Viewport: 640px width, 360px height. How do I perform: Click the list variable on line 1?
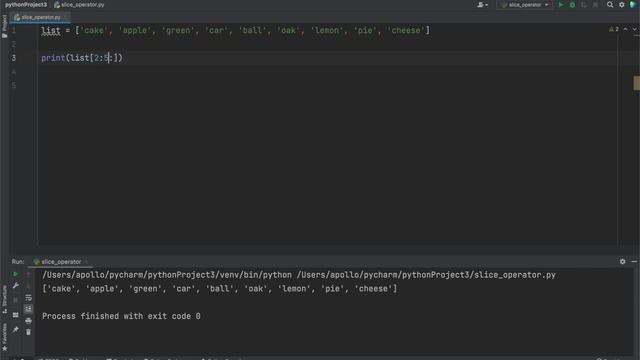(51, 31)
